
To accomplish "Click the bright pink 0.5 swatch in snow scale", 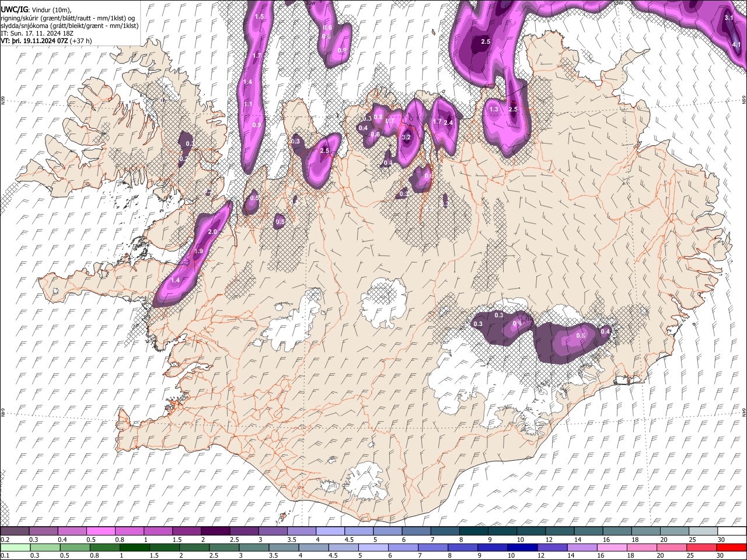I will point(100,531).
